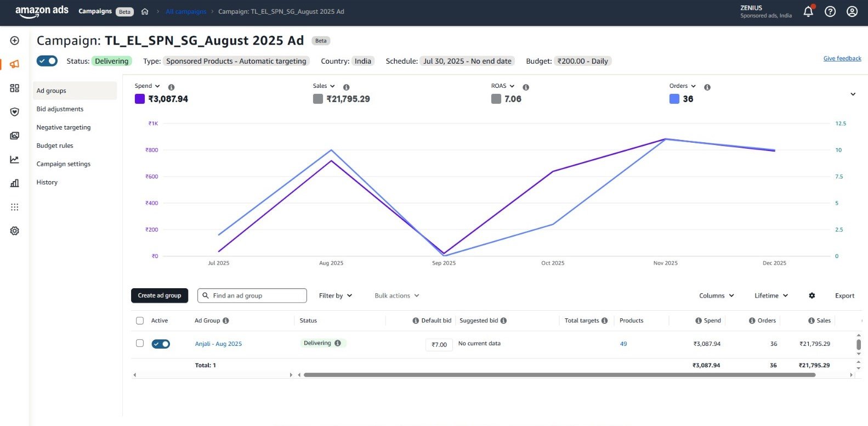Screen dimensions: 868x426
Task: Click the purple Spend color swatch
Action: click(140, 99)
